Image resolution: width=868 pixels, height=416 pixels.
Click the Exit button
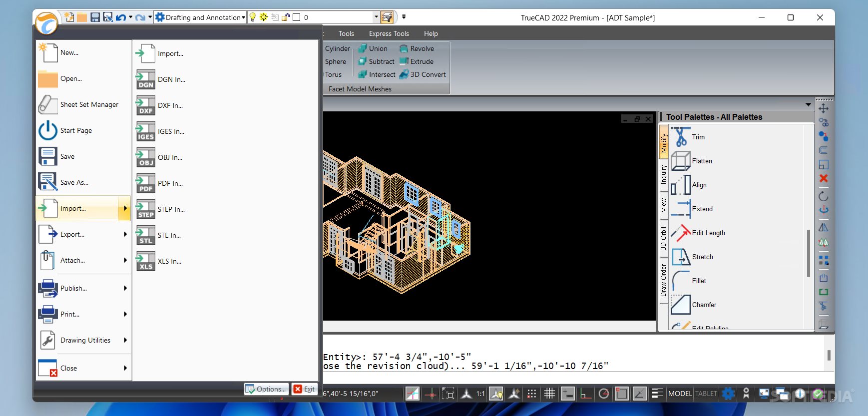point(305,389)
